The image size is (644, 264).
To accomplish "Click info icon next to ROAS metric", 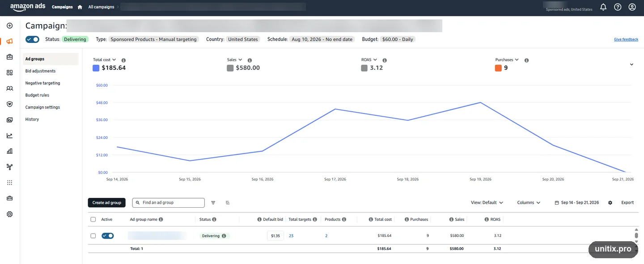I will coord(385,60).
